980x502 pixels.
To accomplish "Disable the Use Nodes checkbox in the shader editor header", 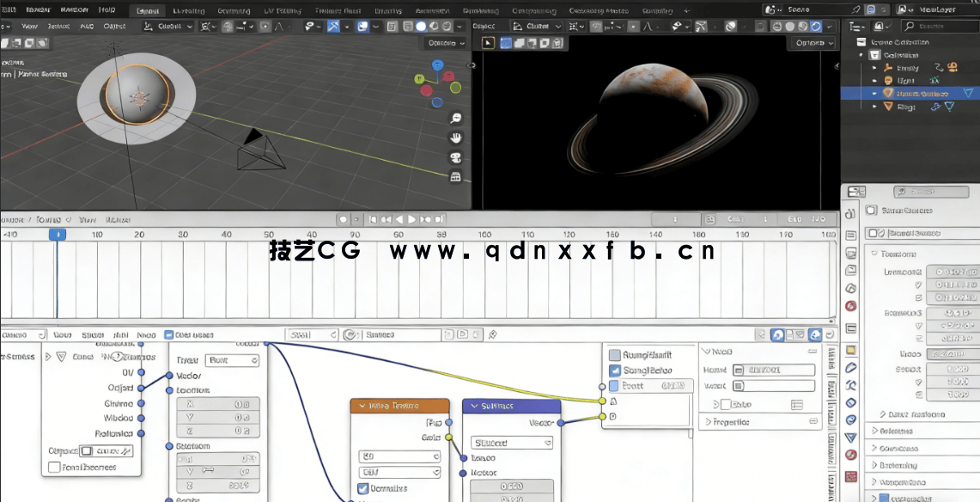I will (x=168, y=334).
